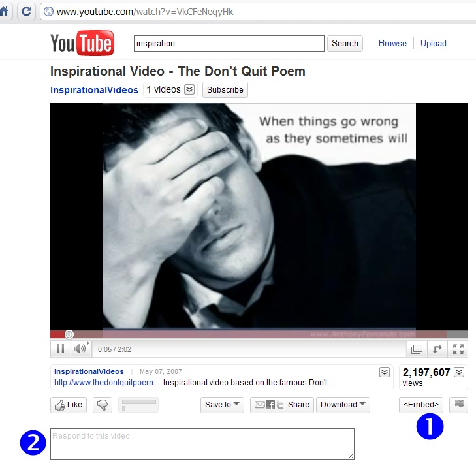Click the YouTube logo

pos(82,43)
